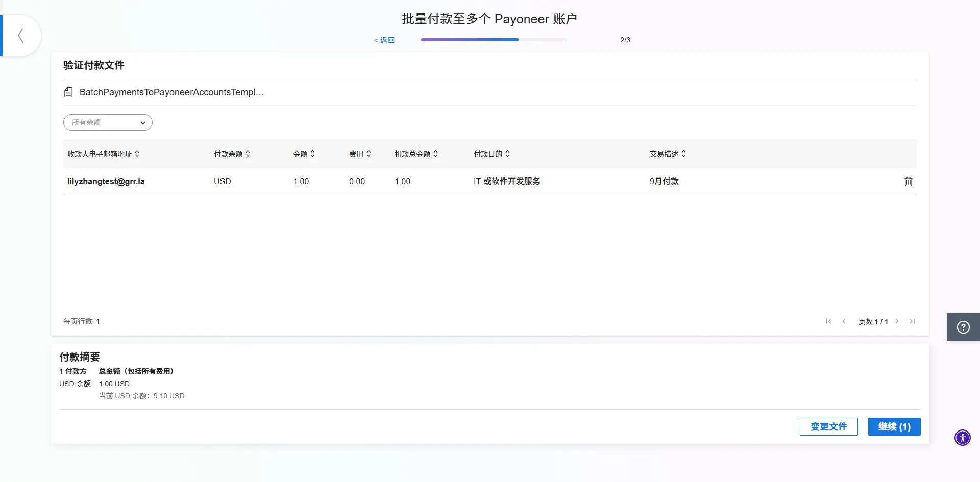Sort by 费用 column
This screenshot has width=980, height=482.
pyautogui.click(x=360, y=154)
